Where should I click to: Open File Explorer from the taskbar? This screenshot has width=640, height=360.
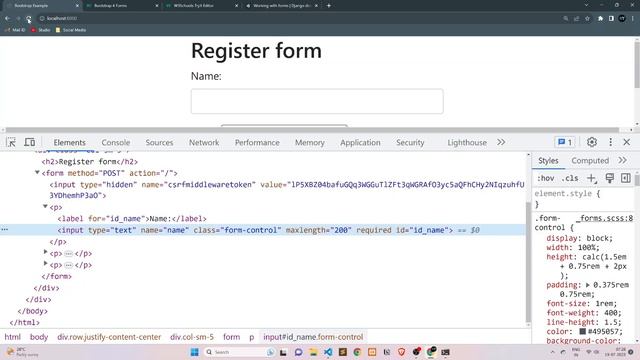click(x=313, y=352)
